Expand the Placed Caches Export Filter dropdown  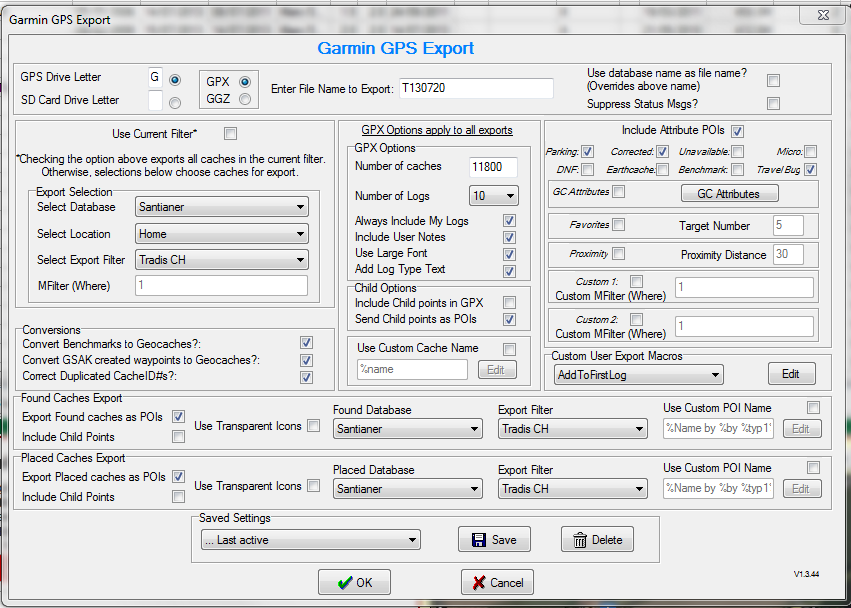point(573,489)
